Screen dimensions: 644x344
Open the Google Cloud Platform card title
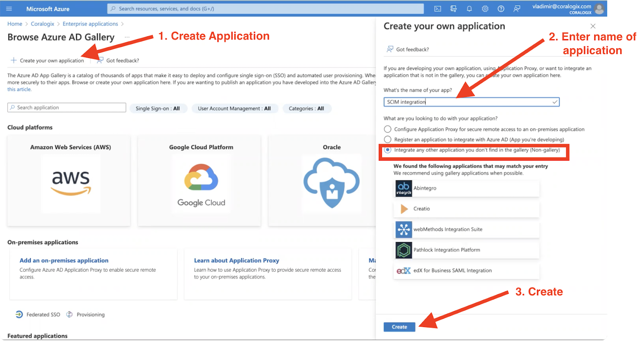(x=201, y=147)
